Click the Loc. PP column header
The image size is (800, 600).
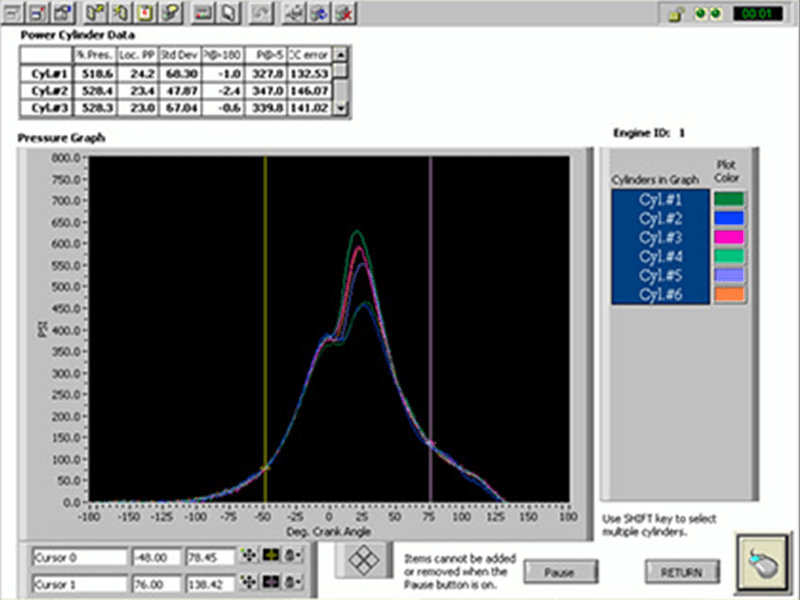138,55
